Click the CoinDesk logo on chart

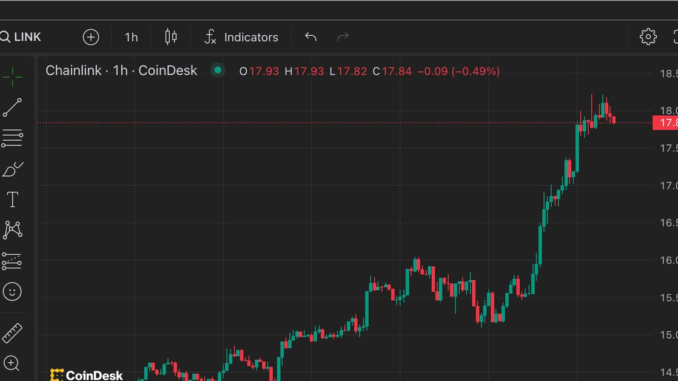[x=86, y=375]
